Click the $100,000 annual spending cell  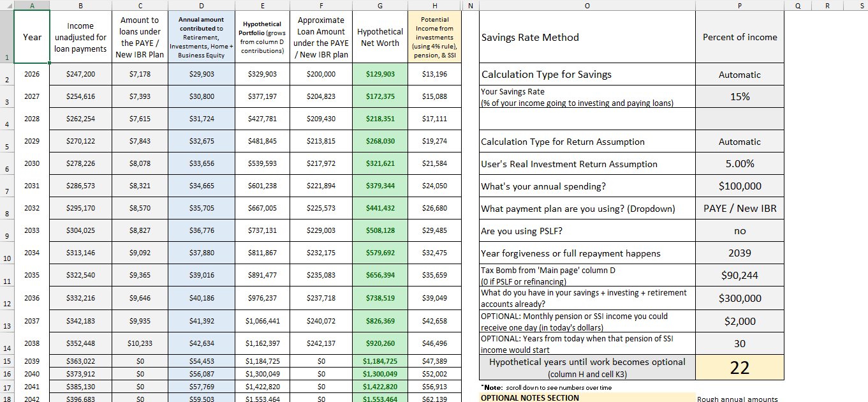739,186
